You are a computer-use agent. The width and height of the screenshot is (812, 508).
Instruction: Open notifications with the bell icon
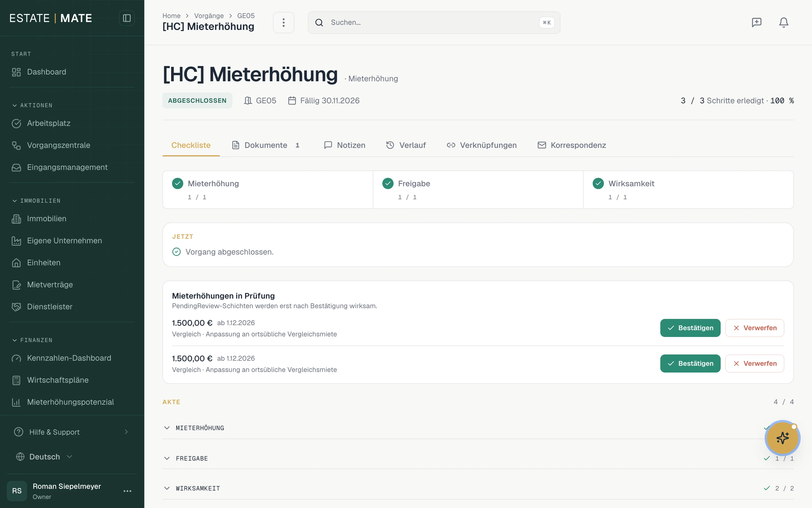click(x=784, y=23)
